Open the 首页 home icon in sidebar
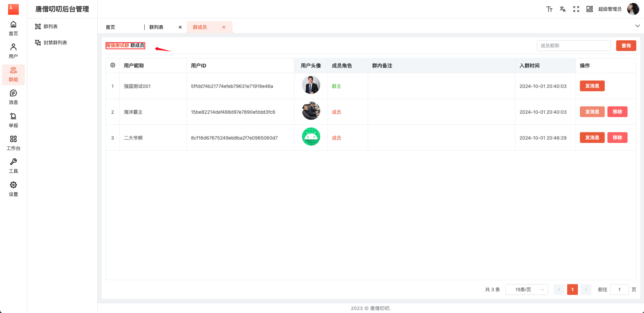Image resolution: width=644 pixels, height=313 pixels. point(13,28)
